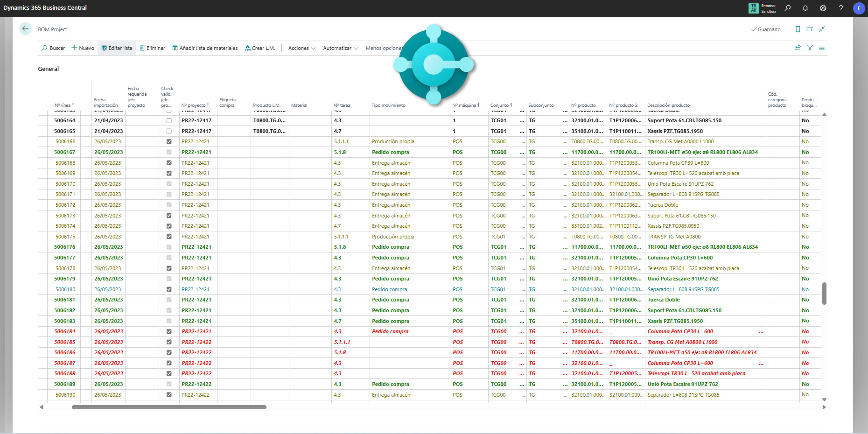Open the user account avatar

pos(859,8)
